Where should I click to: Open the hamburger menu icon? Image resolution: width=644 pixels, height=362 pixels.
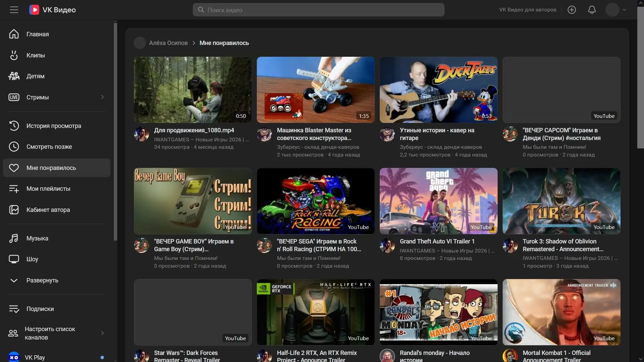point(14,10)
